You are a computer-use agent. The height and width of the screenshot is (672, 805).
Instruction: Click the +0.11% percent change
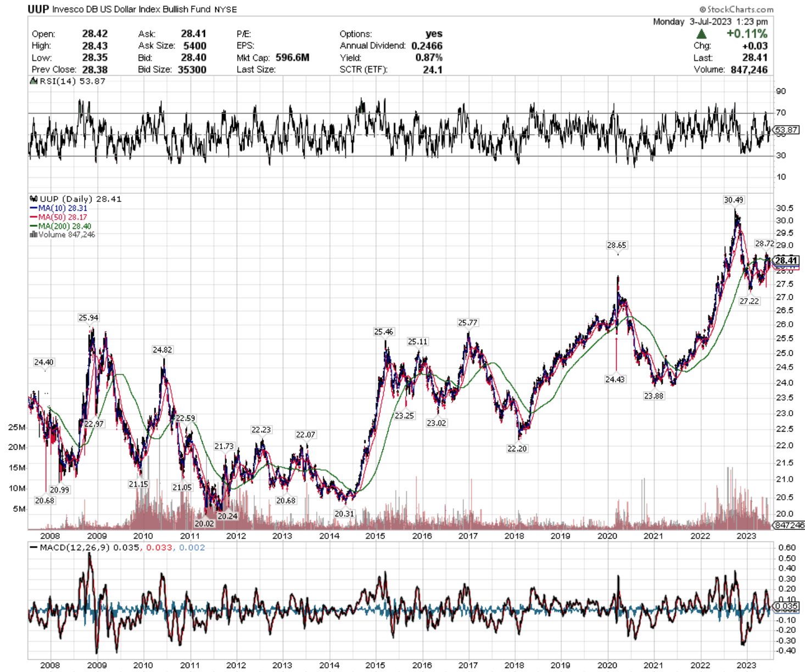(747, 34)
